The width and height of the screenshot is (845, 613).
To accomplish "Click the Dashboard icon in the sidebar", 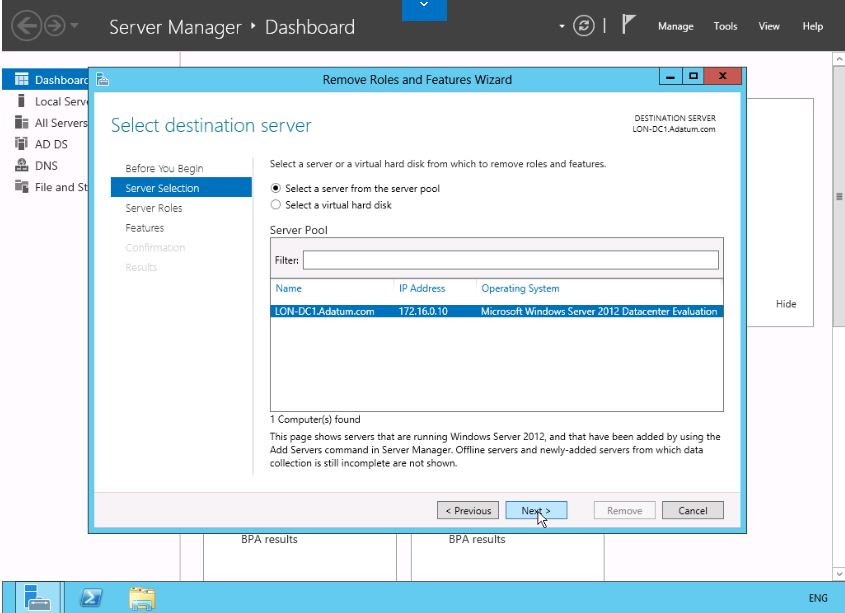I will [22, 80].
